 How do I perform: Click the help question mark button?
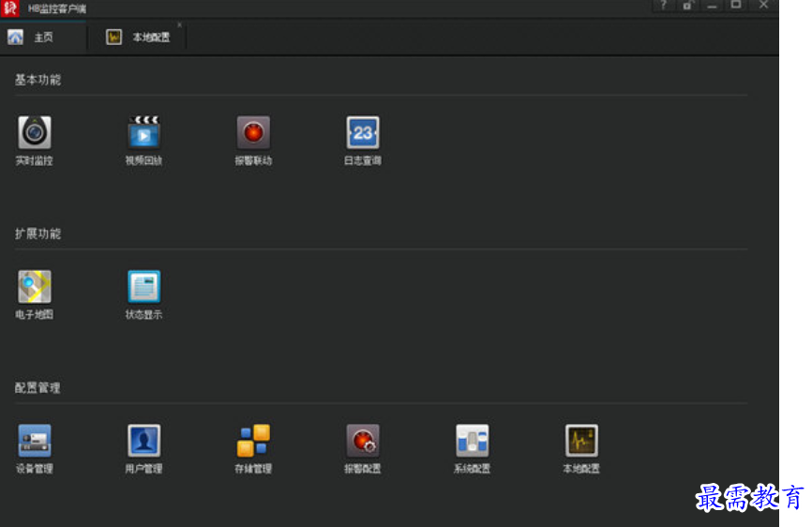coord(663,6)
